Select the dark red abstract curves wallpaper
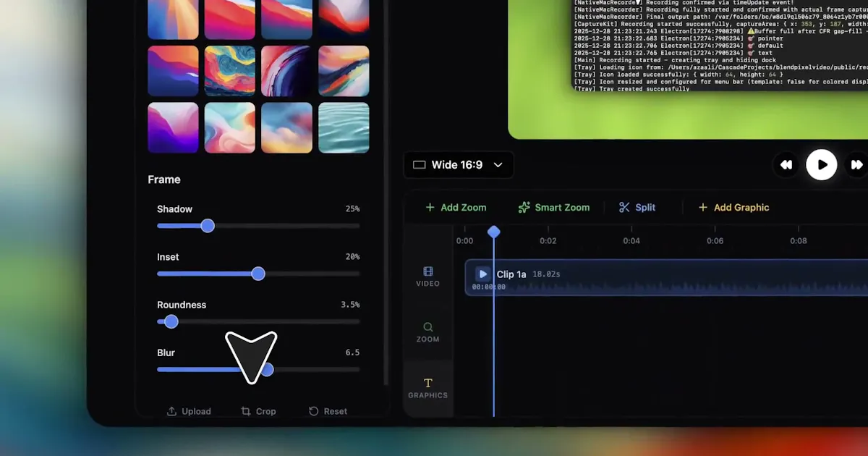This screenshot has width=868, height=456. click(286, 71)
